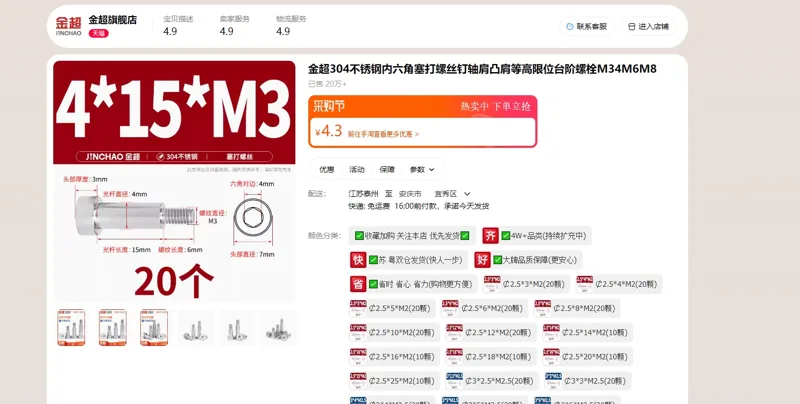This screenshot has width=800, height=404.
Task: Choose variant ∅2.5*12*M2(20颗)
Action: click(x=491, y=333)
